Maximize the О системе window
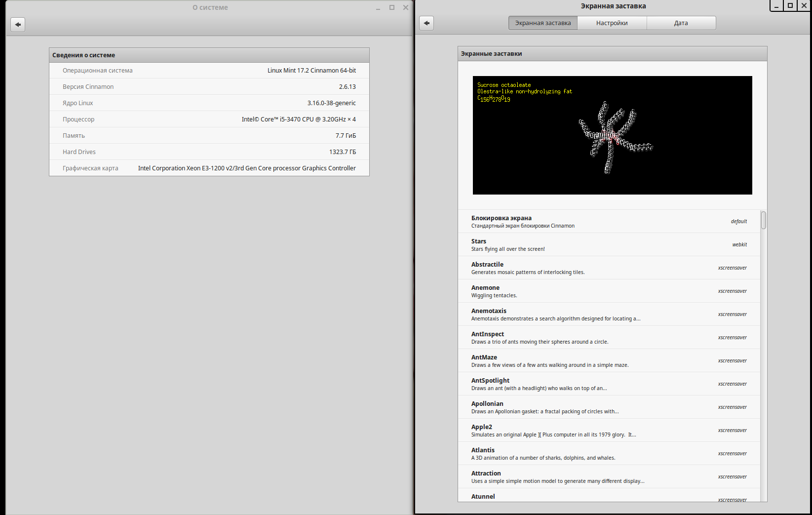The width and height of the screenshot is (812, 515). (392, 8)
